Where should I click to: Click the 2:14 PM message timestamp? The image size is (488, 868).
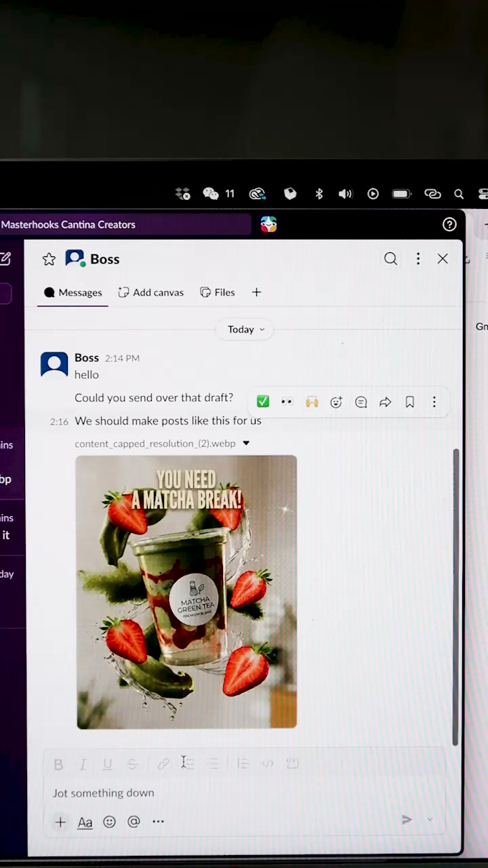tap(122, 358)
